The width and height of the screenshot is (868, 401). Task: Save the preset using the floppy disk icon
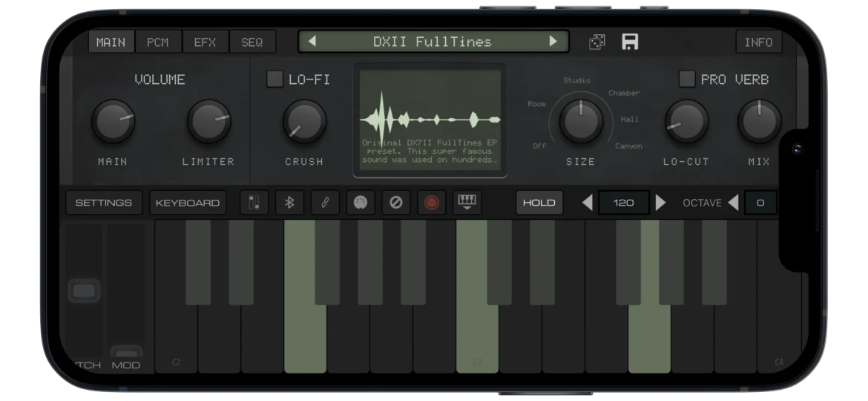[x=630, y=42]
